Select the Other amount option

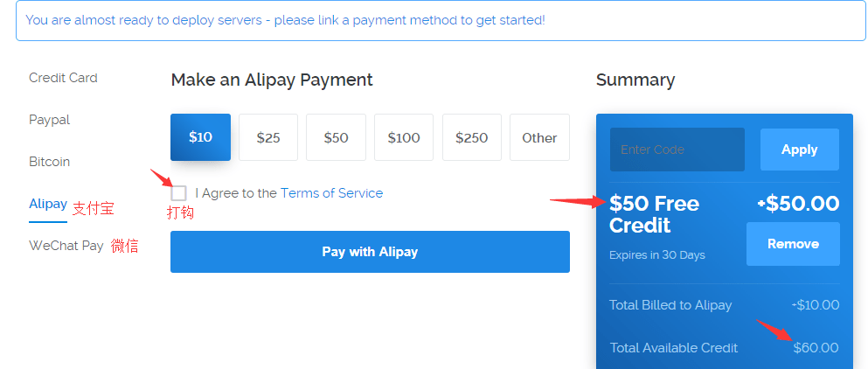pos(539,137)
